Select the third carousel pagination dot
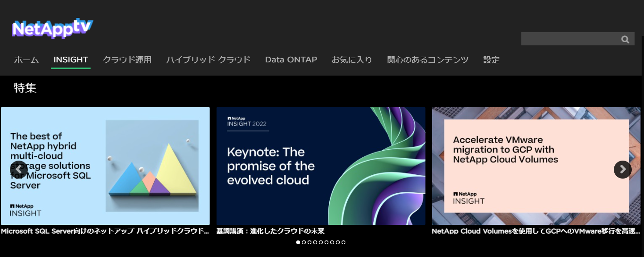 pyautogui.click(x=309, y=242)
